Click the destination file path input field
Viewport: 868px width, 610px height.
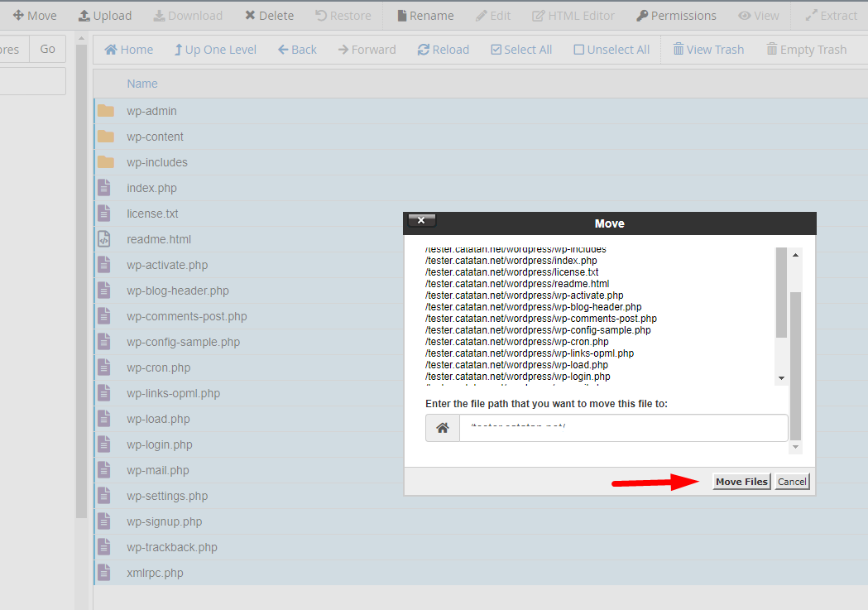[x=623, y=428]
